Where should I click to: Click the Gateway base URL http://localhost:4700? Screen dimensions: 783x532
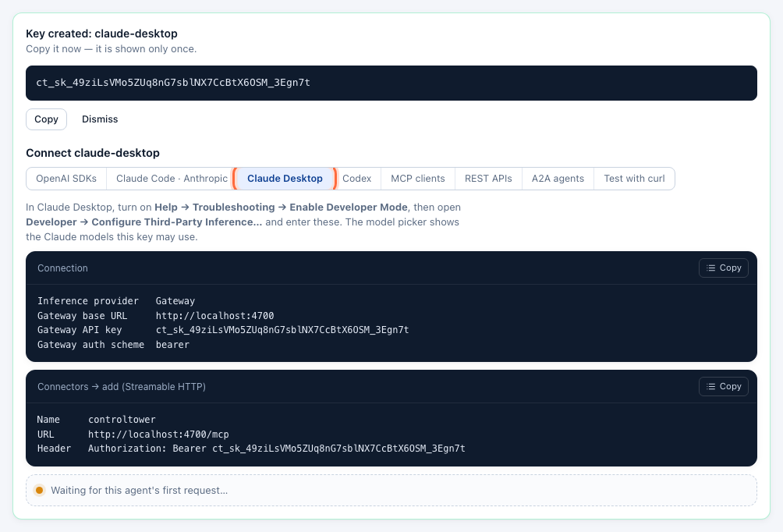pyautogui.click(x=214, y=316)
